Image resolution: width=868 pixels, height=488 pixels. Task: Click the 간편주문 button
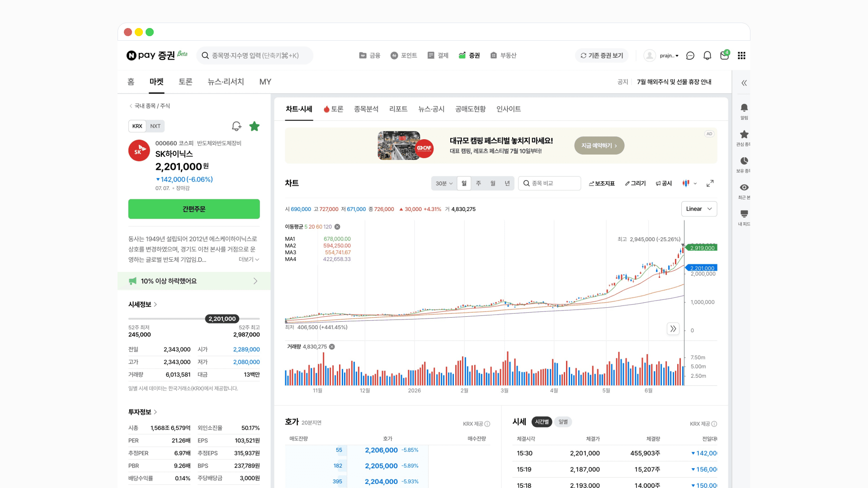click(194, 209)
